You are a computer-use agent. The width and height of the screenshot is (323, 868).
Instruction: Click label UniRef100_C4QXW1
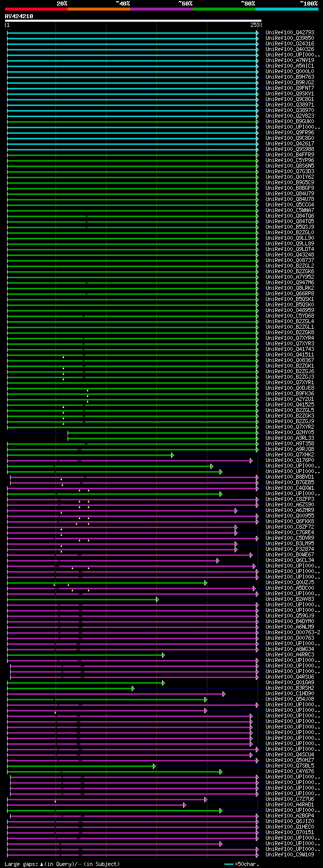(290, 488)
